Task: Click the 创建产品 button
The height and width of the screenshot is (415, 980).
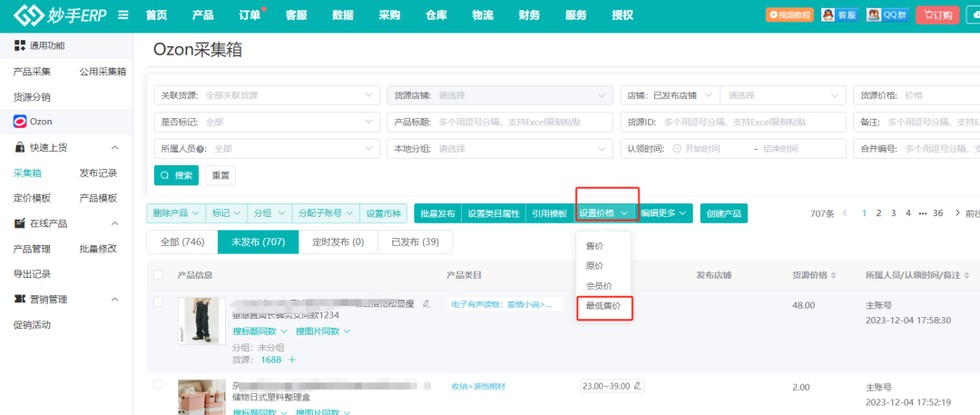Action: pyautogui.click(x=724, y=213)
